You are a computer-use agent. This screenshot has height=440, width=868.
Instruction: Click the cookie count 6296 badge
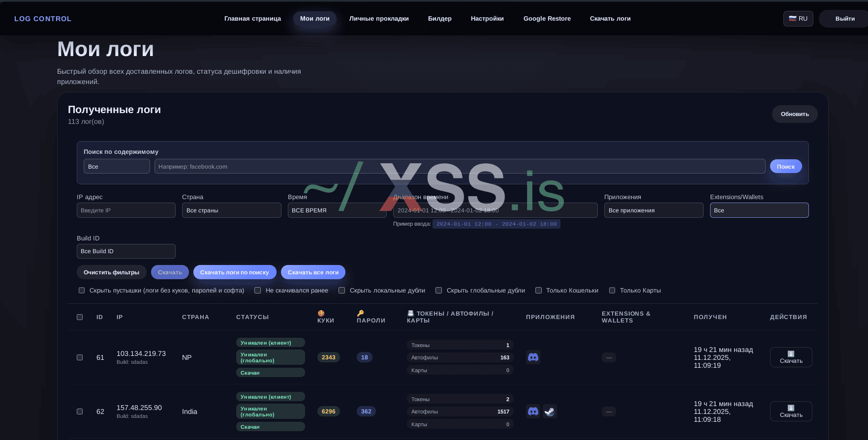(329, 411)
